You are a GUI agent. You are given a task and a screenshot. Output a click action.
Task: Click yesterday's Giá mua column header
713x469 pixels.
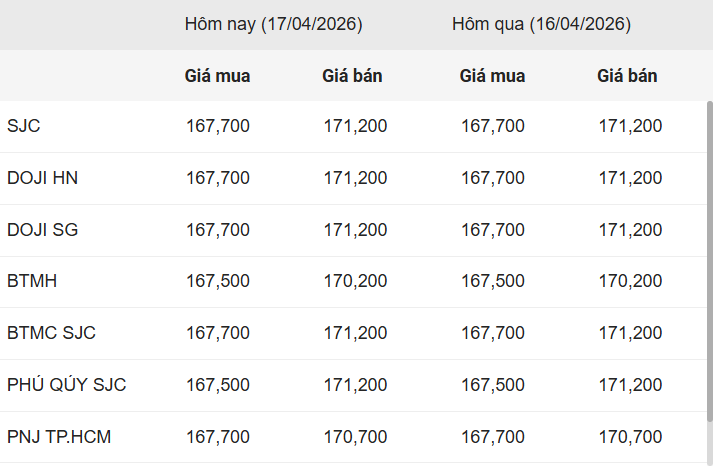(x=492, y=76)
